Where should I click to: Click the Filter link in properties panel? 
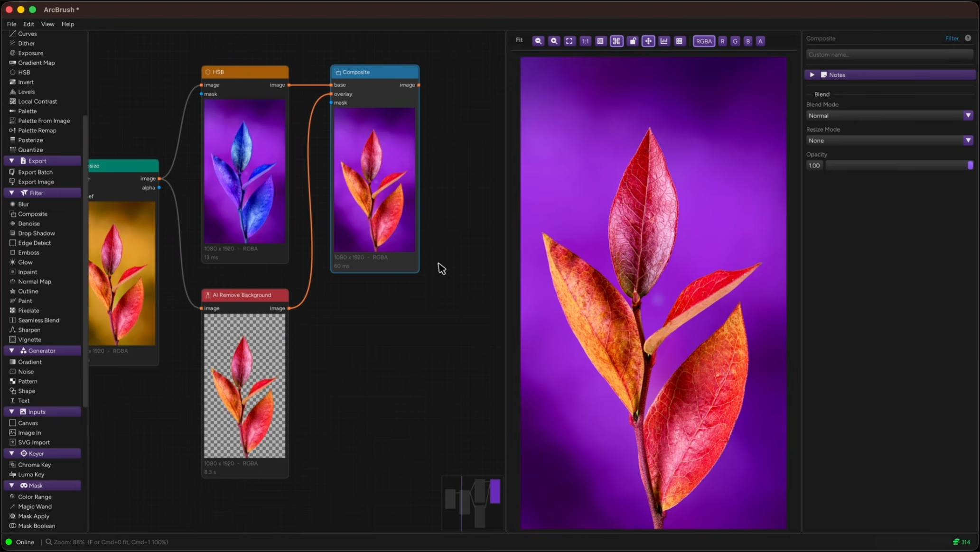coord(952,38)
